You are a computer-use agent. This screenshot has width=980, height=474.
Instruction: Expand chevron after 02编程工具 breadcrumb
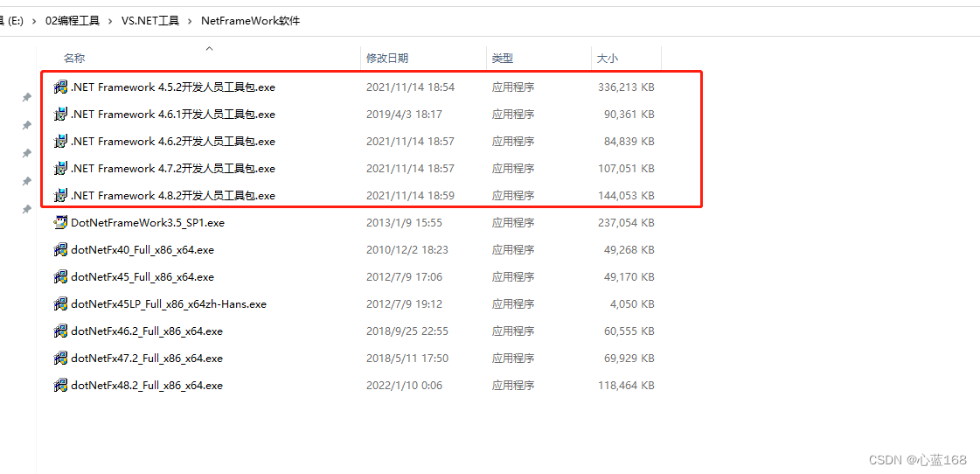point(111,21)
